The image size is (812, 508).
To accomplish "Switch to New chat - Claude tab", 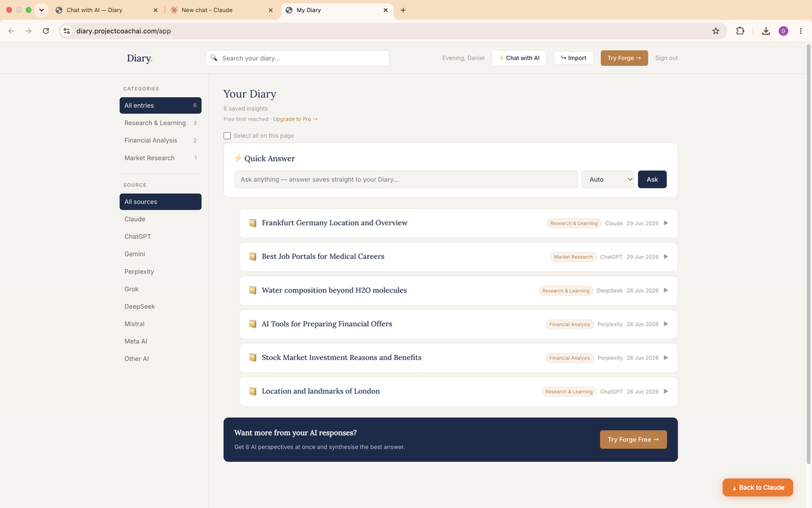I will [222, 10].
